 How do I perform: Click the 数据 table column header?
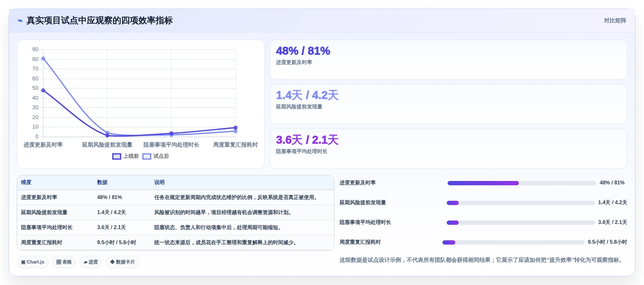[102, 182]
